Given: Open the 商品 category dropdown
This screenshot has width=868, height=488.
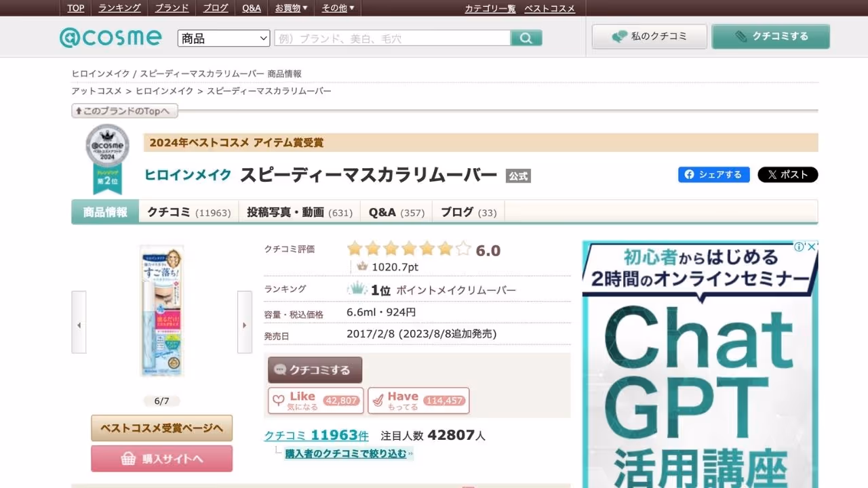Looking at the screenshot, I should 224,39.
